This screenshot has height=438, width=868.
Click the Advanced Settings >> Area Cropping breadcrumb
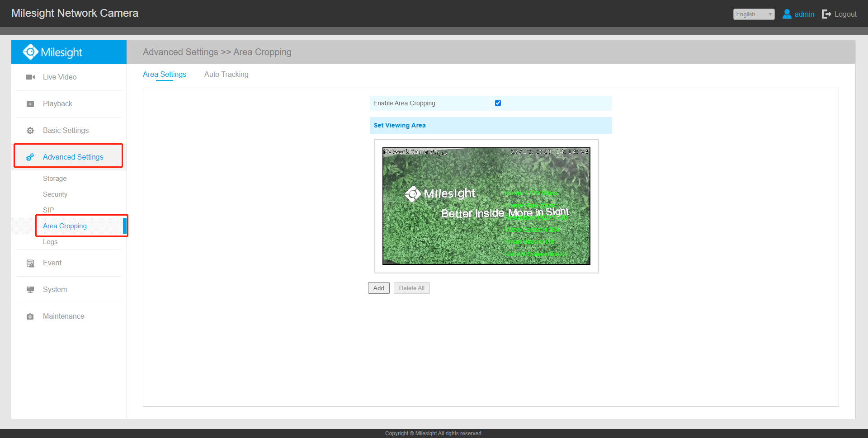coord(217,52)
